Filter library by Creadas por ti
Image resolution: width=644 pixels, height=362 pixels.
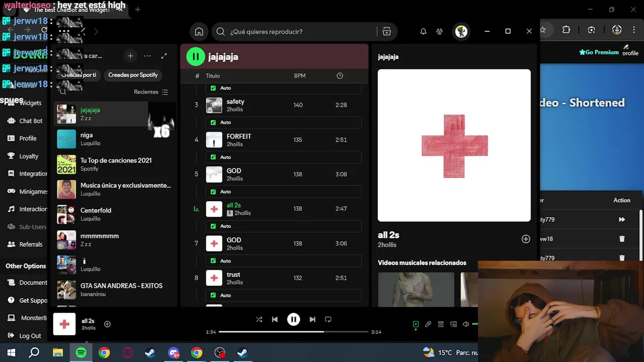tap(78, 75)
